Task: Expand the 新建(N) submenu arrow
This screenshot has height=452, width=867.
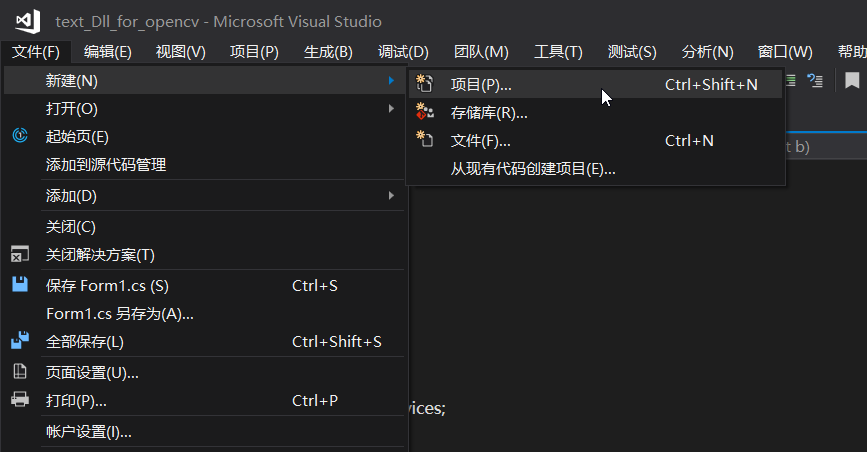Action: pyautogui.click(x=391, y=81)
